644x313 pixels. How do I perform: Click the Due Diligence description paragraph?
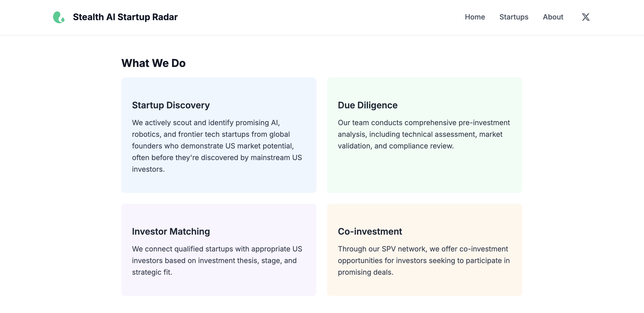(424, 134)
